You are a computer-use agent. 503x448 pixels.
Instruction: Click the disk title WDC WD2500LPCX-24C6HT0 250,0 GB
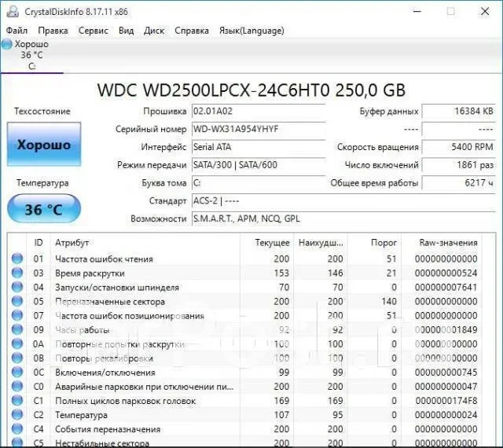point(251,90)
